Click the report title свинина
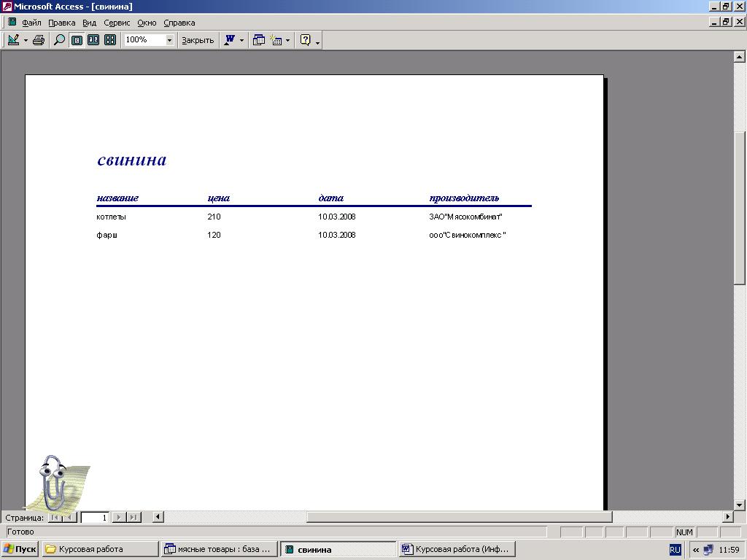 (132, 160)
